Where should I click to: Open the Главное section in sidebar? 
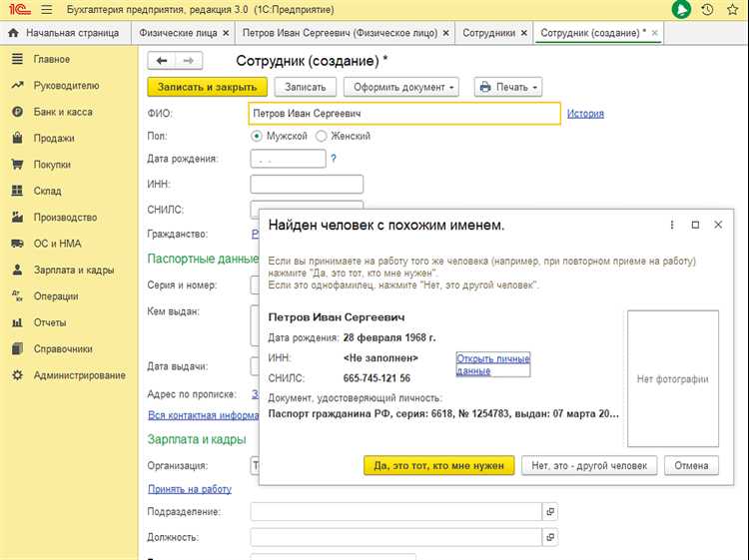[52, 59]
